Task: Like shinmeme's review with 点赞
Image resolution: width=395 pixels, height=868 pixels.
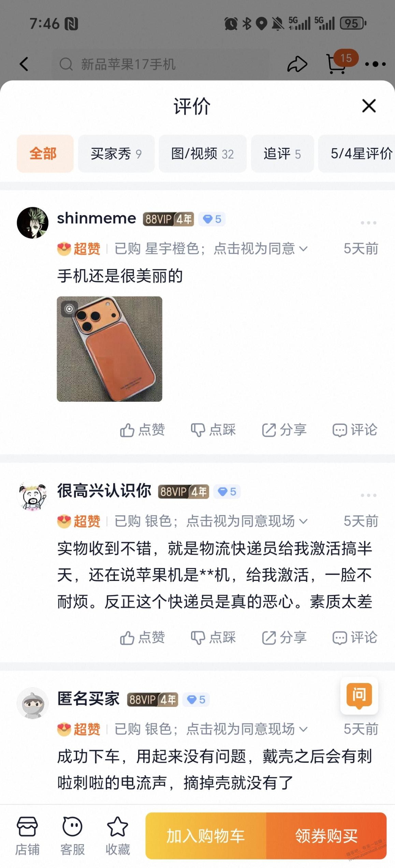Action: [142, 430]
